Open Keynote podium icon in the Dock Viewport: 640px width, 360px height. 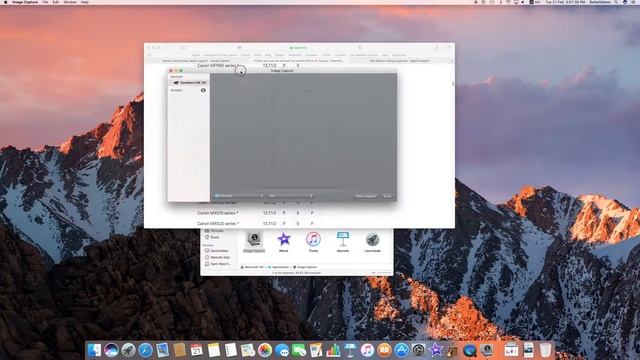coord(350,350)
